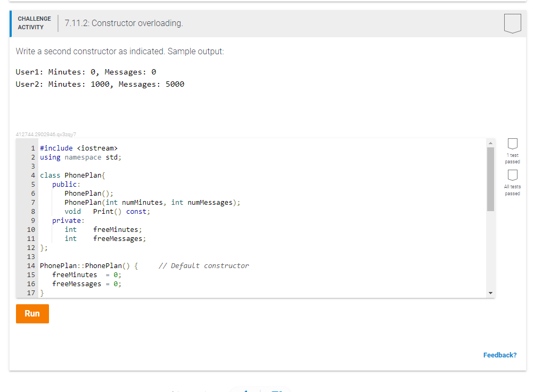Click the 'private:' line in the code
This screenshot has width=534, height=392.
pyautogui.click(x=68, y=221)
